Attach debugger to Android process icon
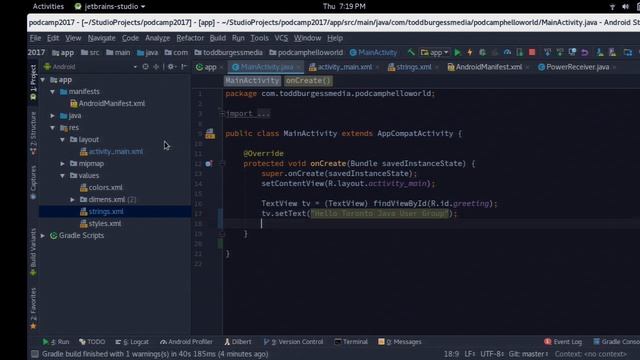The image size is (640, 360). pos(520,52)
